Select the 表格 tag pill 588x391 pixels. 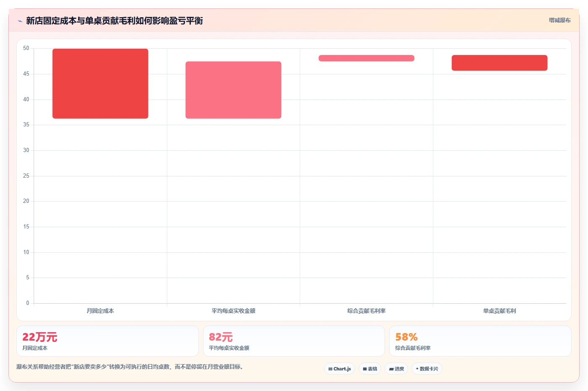tap(370, 369)
